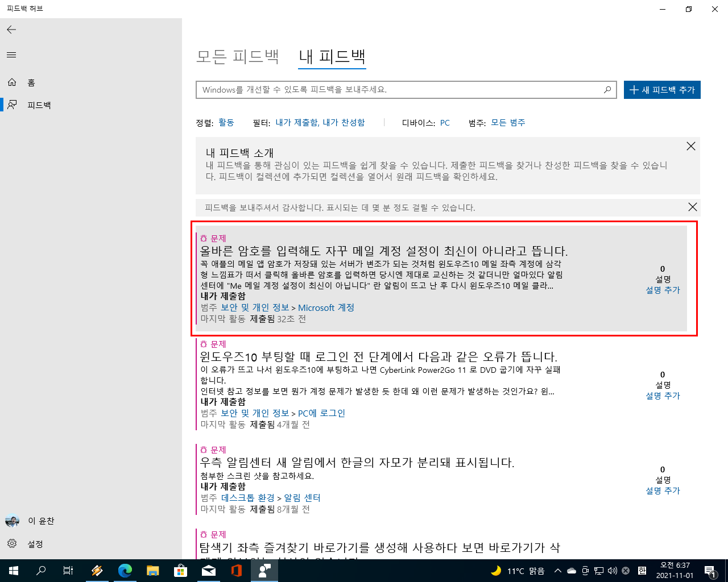
Task: Open the taskbar clock 오전 6:37
Action: tap(675, 571)
